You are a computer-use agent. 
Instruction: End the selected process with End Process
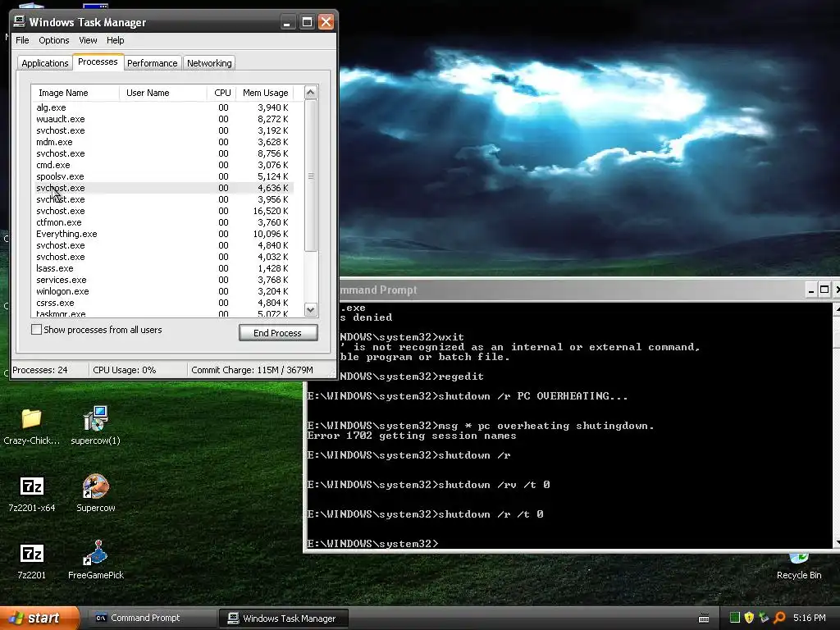(278, 333)
